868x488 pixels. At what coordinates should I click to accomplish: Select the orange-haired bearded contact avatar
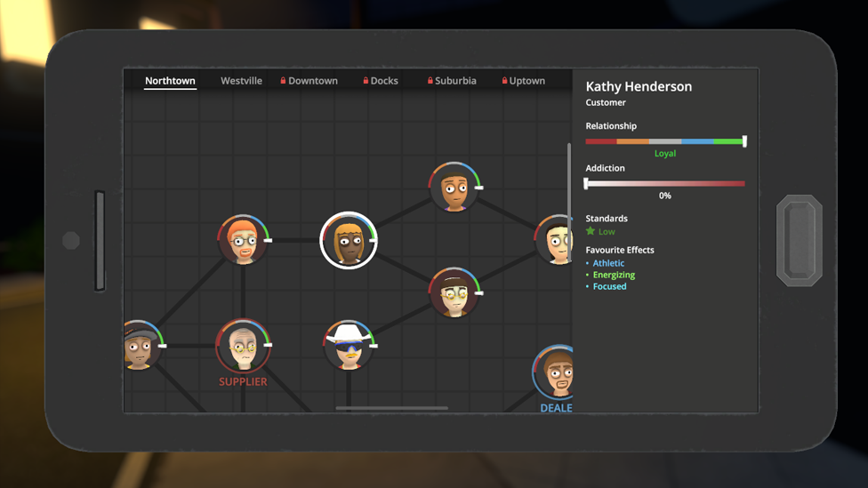click(x=243, y=240)
